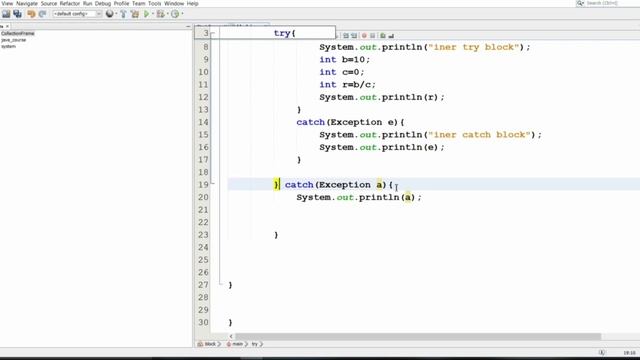Open the Refactor menu
The image size is (640, 360).
click(x=70, y=3)
